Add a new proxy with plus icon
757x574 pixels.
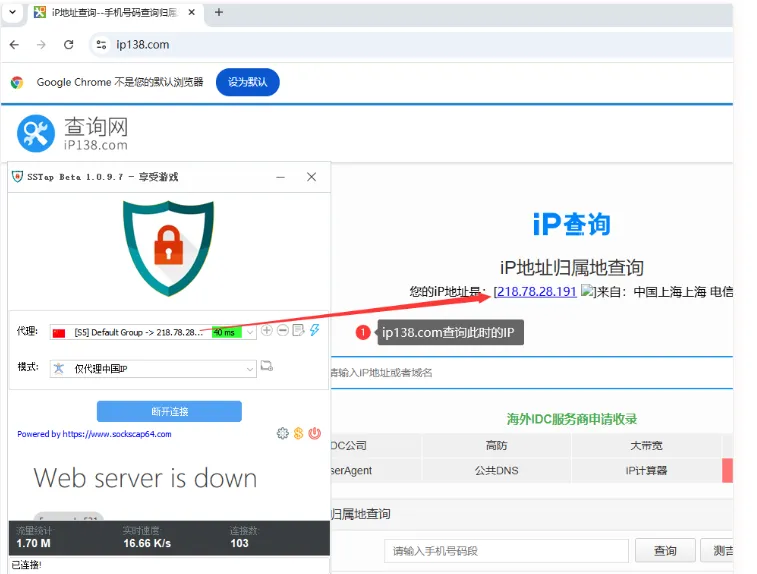[x=266, y=330]
